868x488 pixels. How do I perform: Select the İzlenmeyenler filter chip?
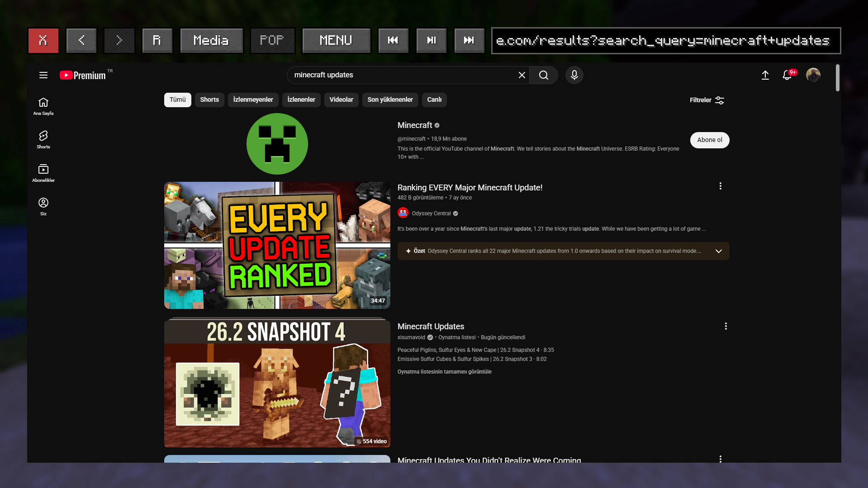[253, 100]
